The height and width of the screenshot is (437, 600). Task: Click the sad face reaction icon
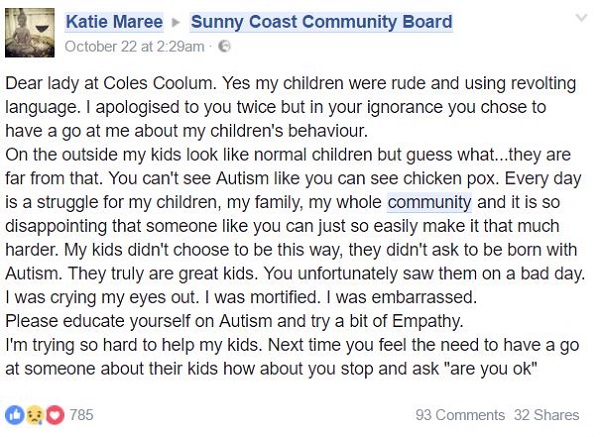pos(35,415)
